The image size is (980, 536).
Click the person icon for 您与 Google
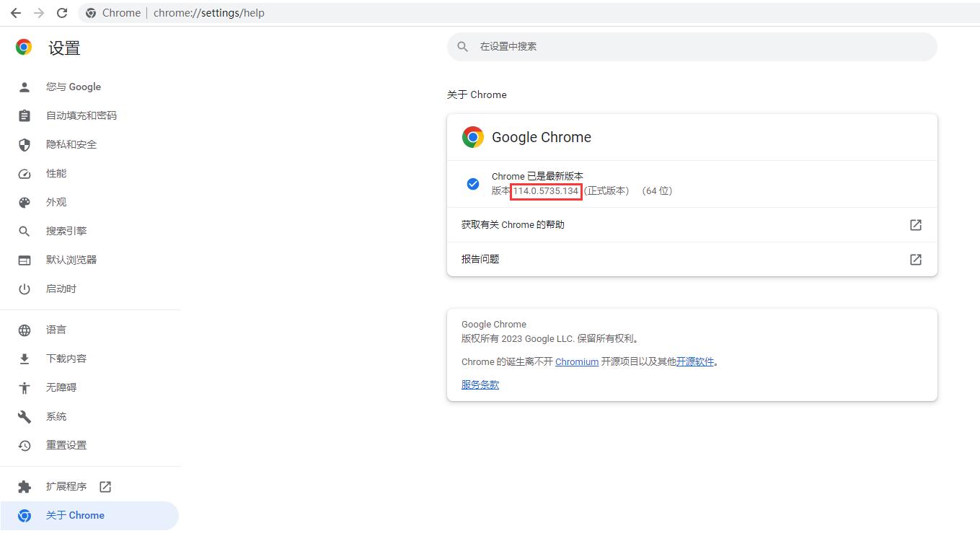[x=25, y=87]
